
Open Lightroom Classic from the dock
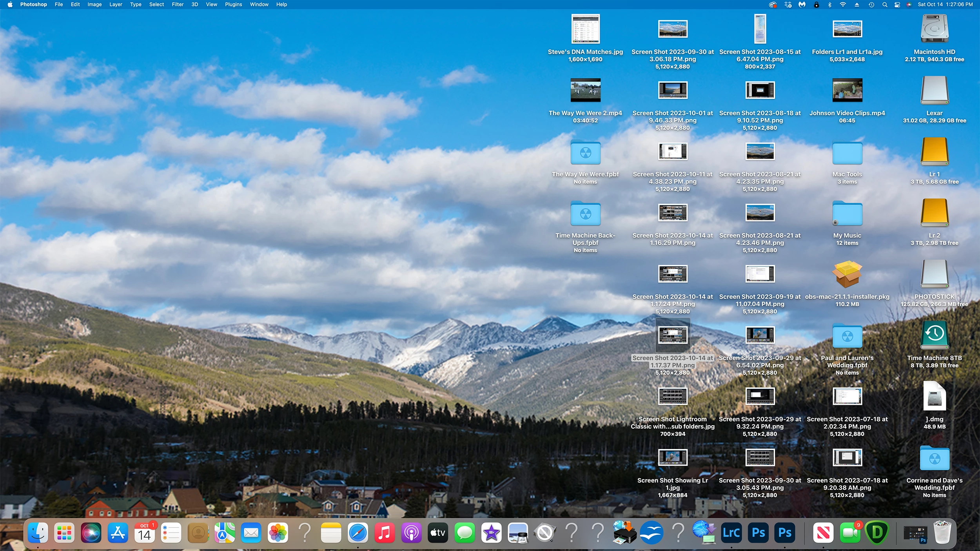tap(731, 533)
